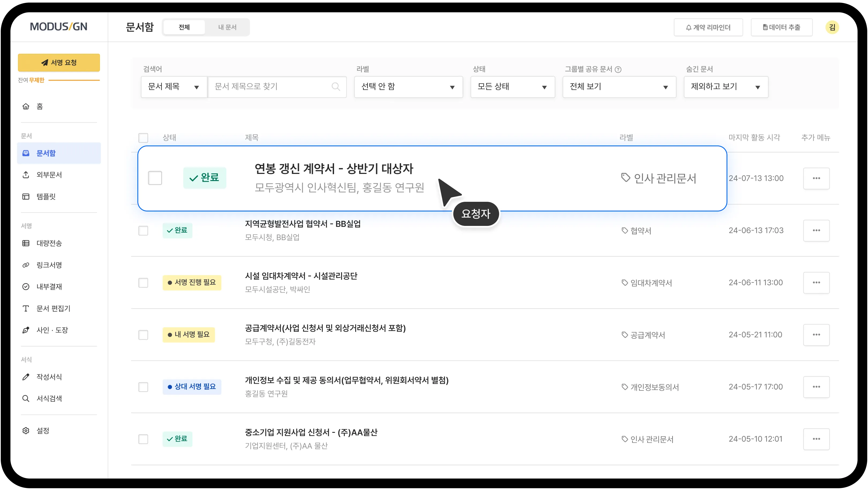
Task: Check the 연봉 갱신 계약서 row checkbox
Action: pos(155,178)
